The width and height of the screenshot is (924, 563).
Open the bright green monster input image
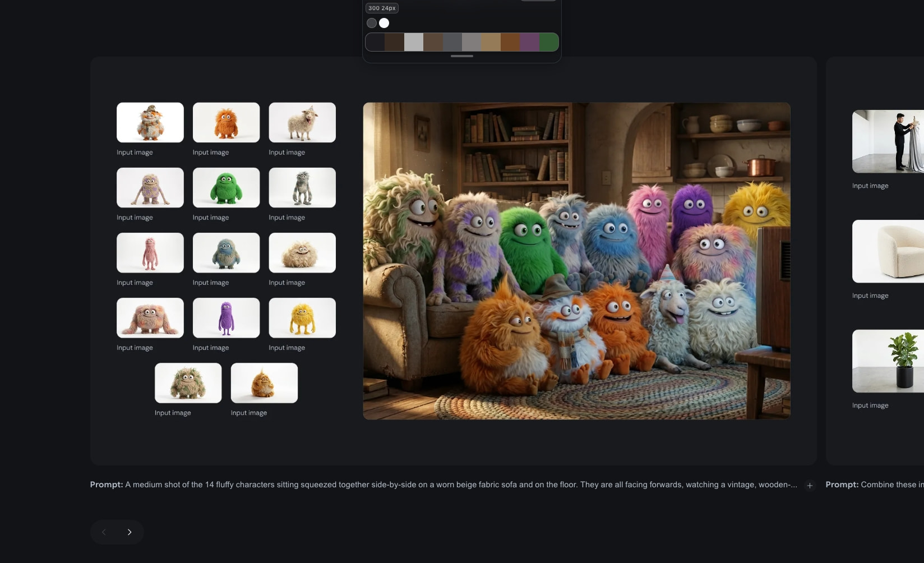[226, 187]
